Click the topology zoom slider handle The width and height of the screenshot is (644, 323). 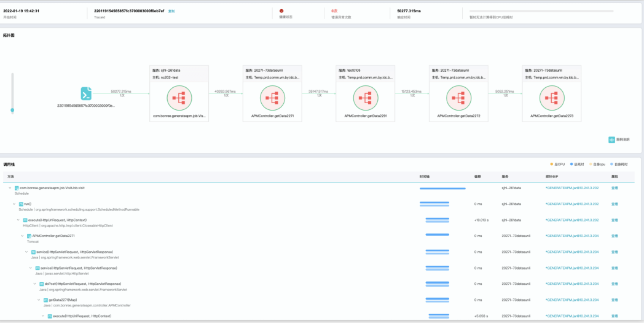[12, 110]
